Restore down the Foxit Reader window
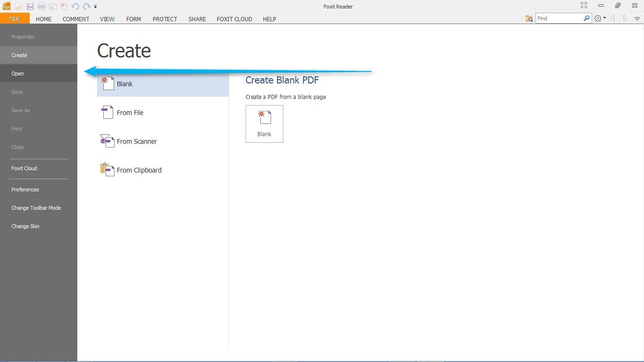Screen dimensions: 644x362 click(618, 6)
